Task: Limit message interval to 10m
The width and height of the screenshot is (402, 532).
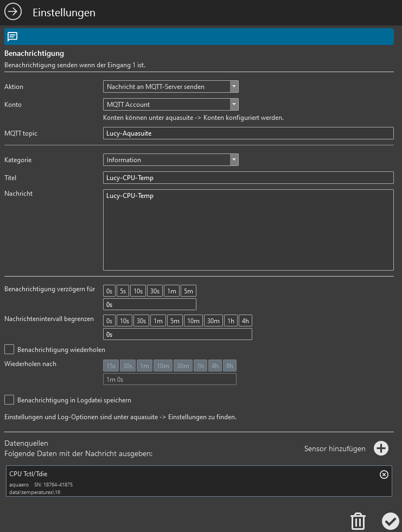Action: click(x=193, y=321)
